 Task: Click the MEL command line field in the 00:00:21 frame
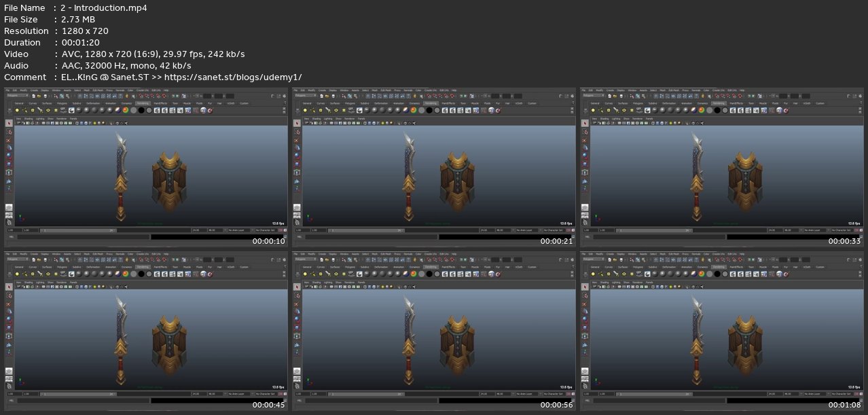pos(372,237)
